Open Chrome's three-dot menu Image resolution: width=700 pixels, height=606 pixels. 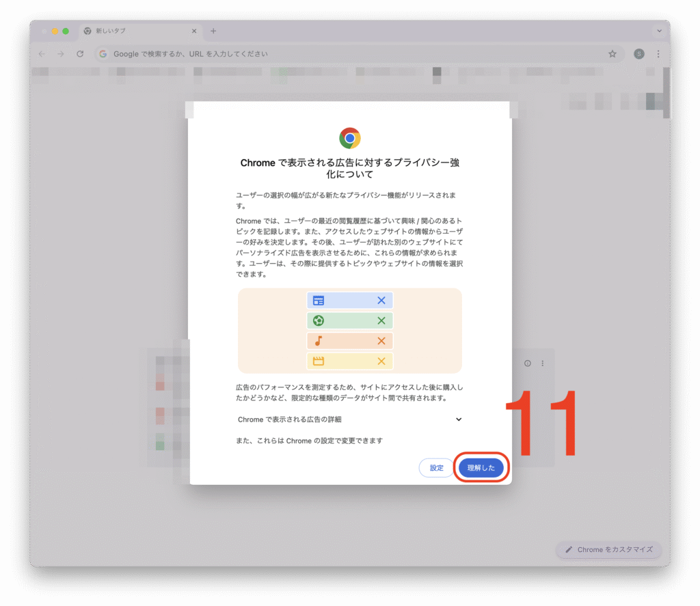click(x=658, y=54)
